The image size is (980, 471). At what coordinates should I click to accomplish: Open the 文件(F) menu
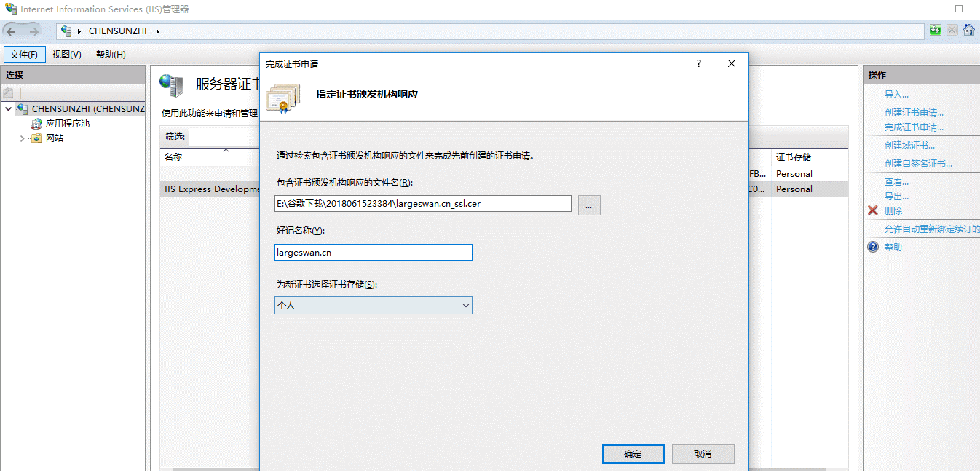click(24, 55)
